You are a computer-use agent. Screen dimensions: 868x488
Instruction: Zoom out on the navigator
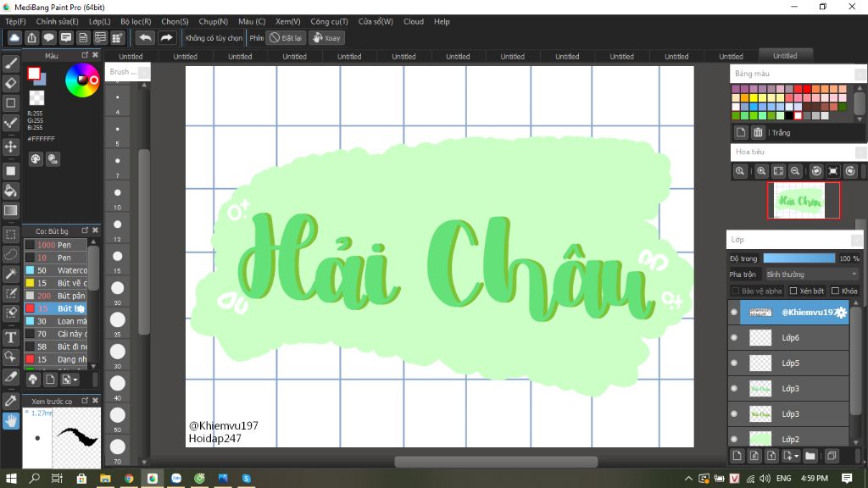click(795, 171)
